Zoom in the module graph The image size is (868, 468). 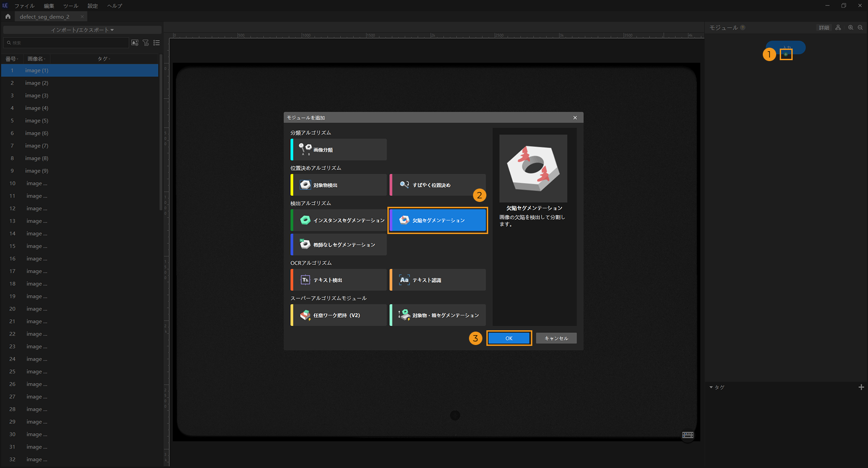click(851, 28)
